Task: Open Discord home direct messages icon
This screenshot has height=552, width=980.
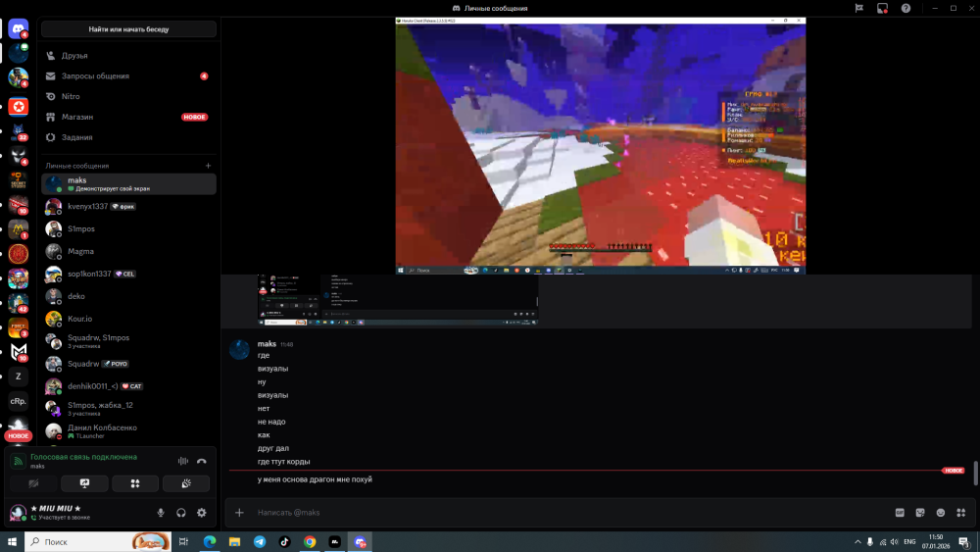Action: (18, 28)
